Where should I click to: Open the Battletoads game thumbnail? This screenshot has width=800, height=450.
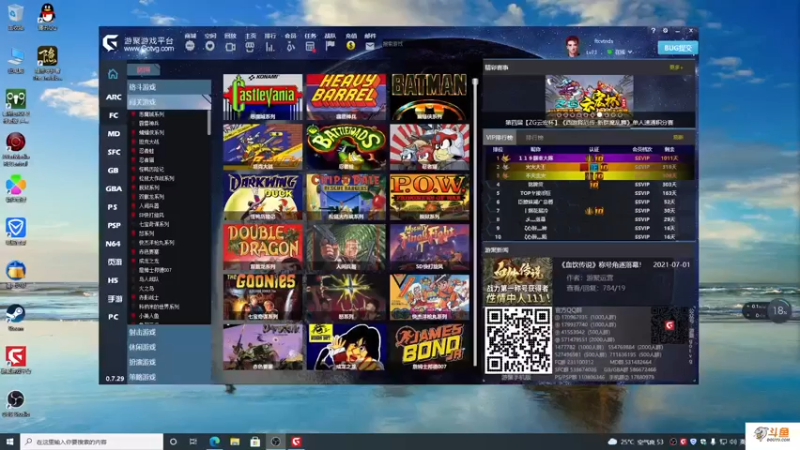(346, 147)
